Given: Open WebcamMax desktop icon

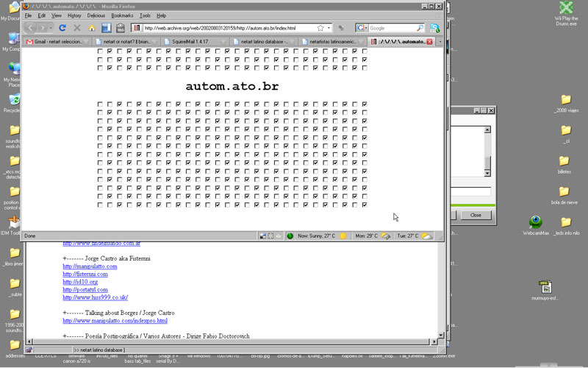Looking at the screenshot, I should click(537, 222).
